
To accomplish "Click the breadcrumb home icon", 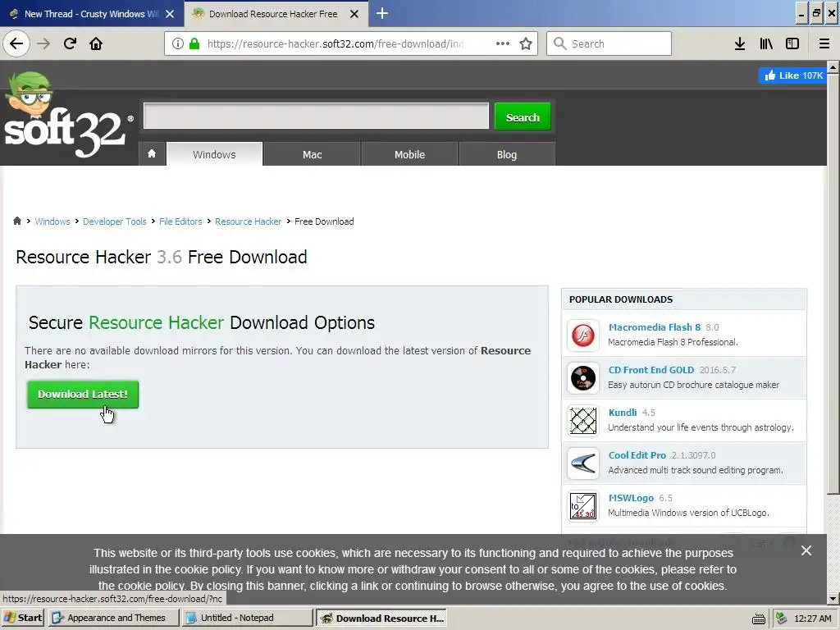I will (17, 221).
